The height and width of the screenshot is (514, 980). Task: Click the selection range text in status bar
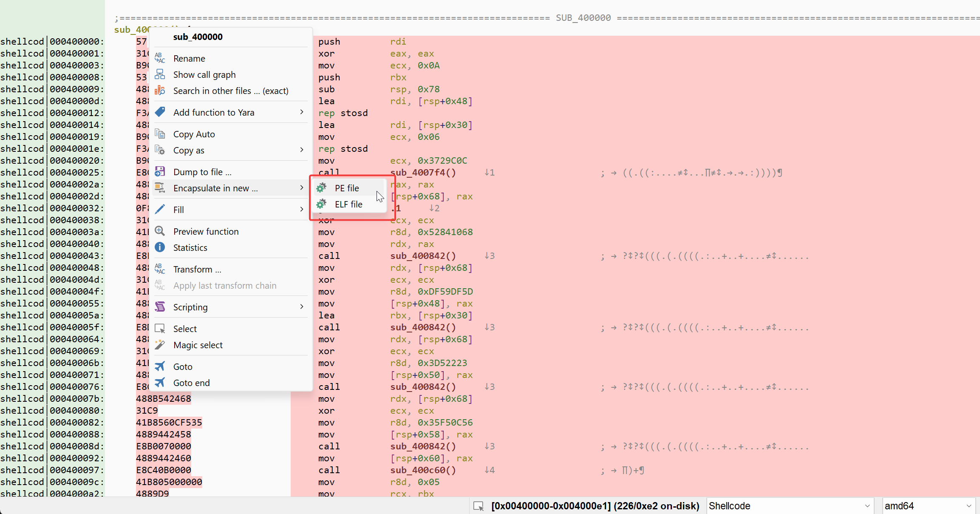595,506
